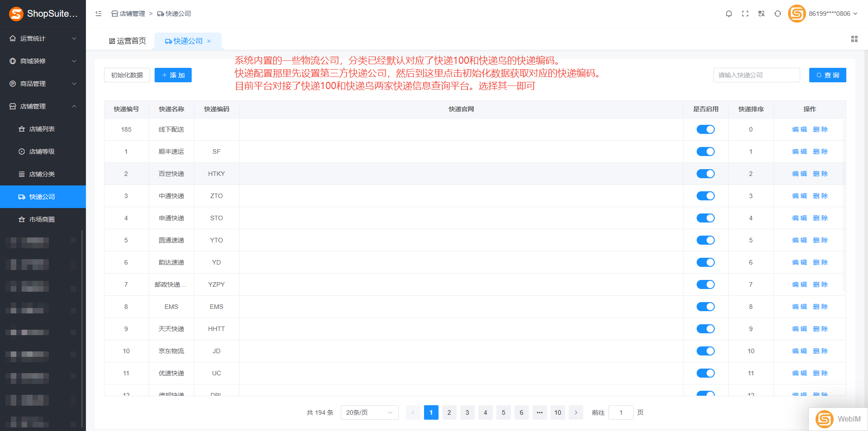
Task: Collapse the sidebar menu icon
Action: click(99, 14)
